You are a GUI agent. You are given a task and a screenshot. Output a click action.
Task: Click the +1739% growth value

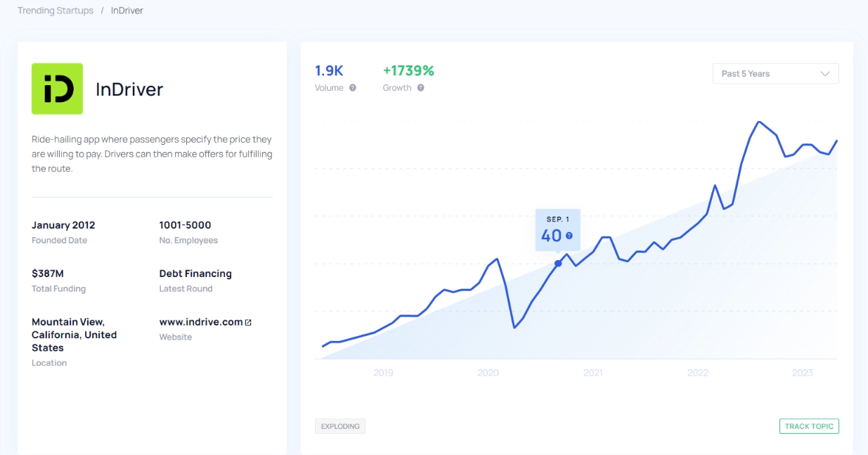coord(408,71)
